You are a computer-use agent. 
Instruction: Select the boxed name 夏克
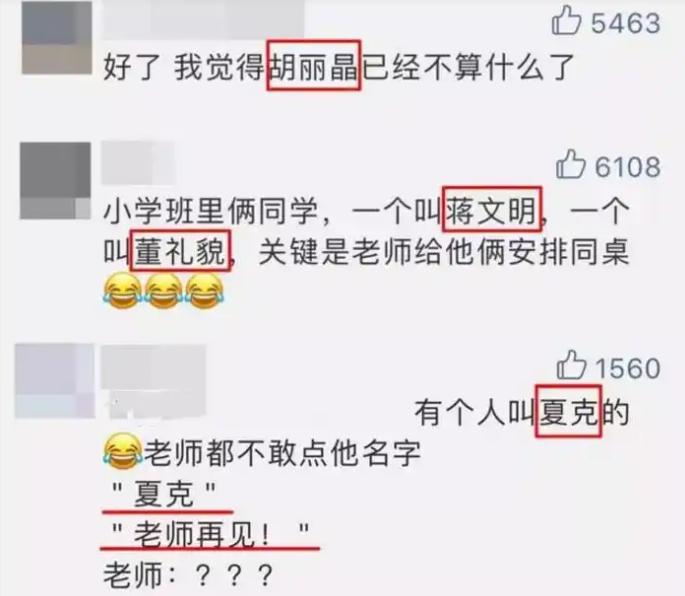pyautogui.click(x=568, y=411)
